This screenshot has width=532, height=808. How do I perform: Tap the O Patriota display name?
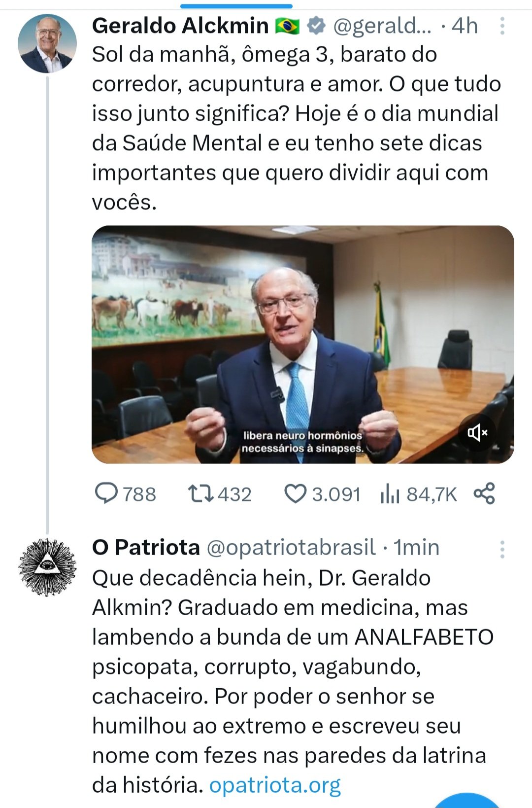tap(146, 547)
